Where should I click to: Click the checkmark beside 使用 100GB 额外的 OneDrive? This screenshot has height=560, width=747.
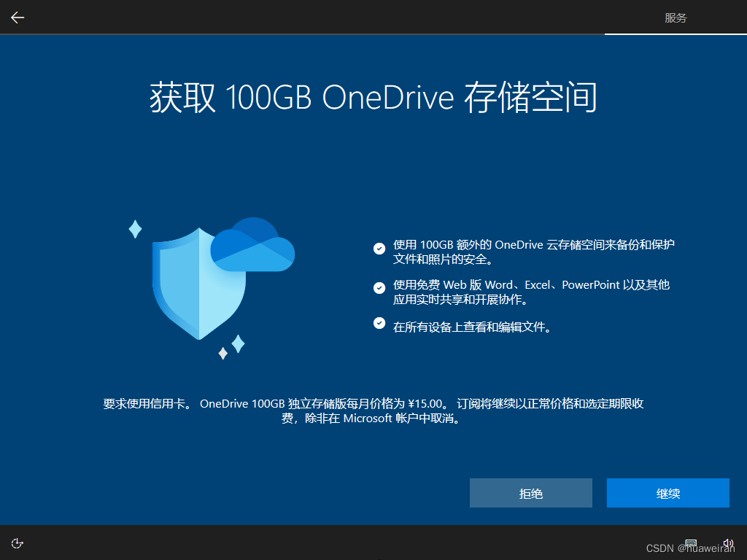click(x=379, y=249)
